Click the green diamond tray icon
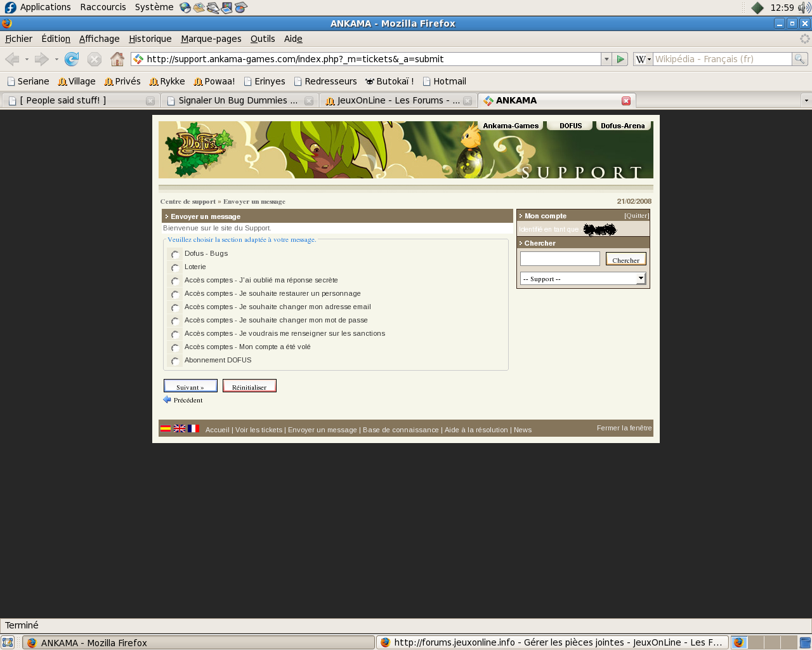Image resolution: width=812 pixels, height=650 pixels. [x=757, y=8]
